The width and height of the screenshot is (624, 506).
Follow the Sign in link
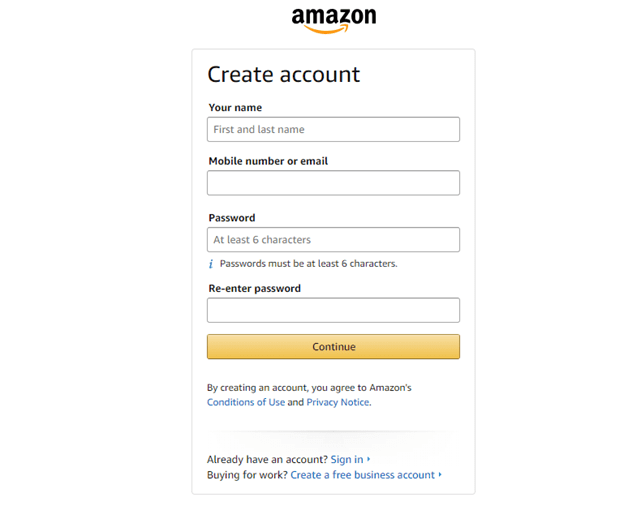347,460
